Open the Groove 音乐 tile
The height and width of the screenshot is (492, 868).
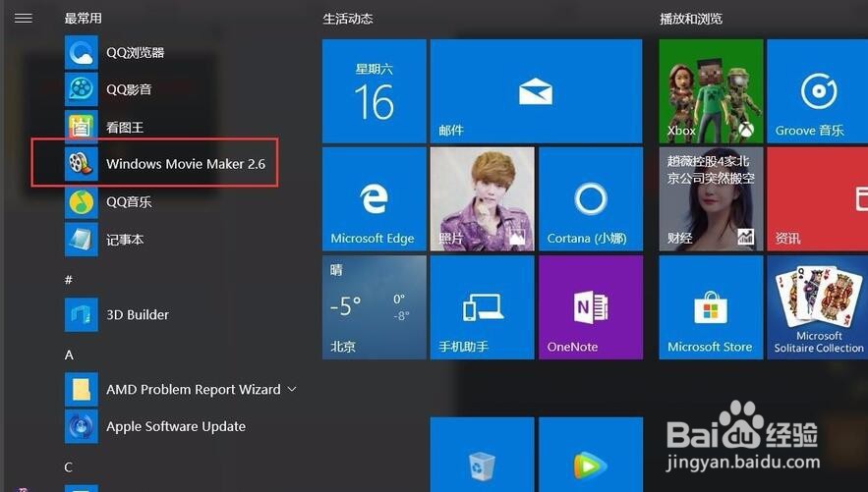point(818,91)
